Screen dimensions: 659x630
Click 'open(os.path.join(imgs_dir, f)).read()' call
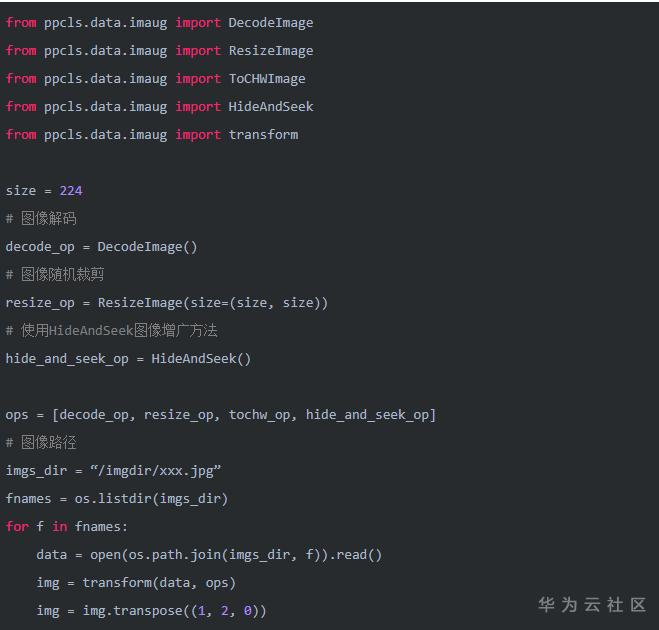(236, 555)
